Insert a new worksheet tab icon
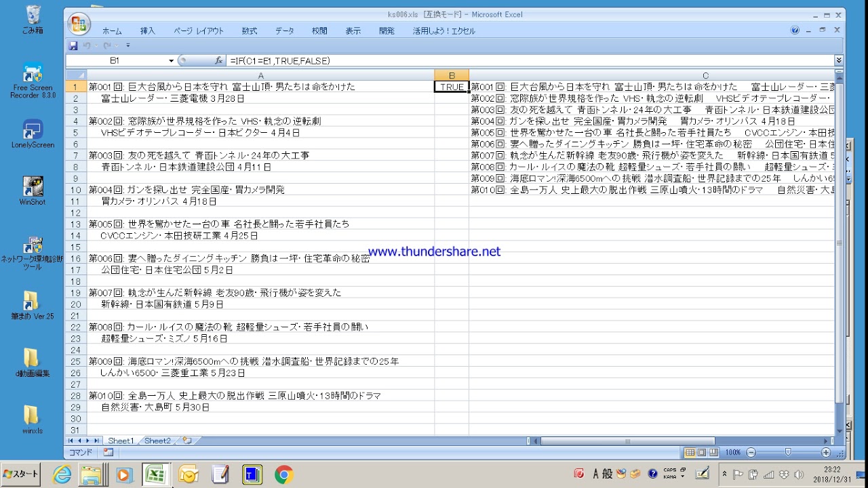868x488 pixels. (186, 441)
